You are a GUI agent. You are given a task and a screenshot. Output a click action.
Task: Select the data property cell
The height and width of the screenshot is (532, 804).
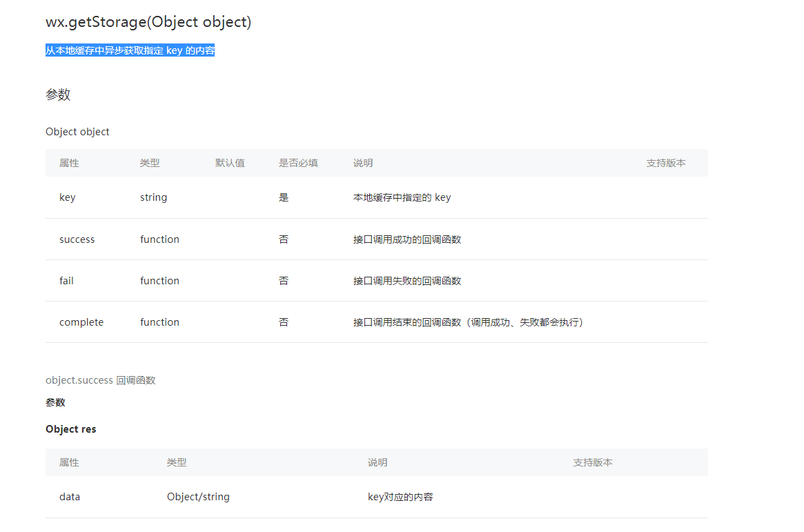tap(70, 497)
